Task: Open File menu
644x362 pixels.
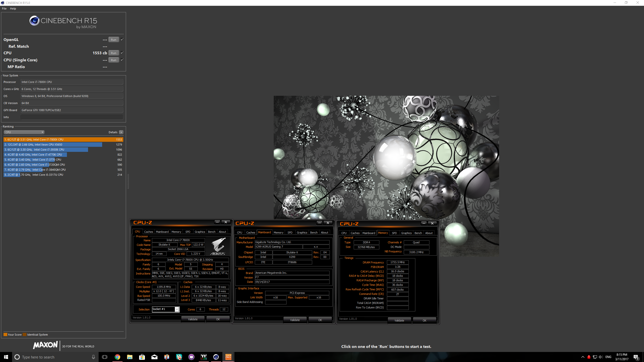Action: 4,9
